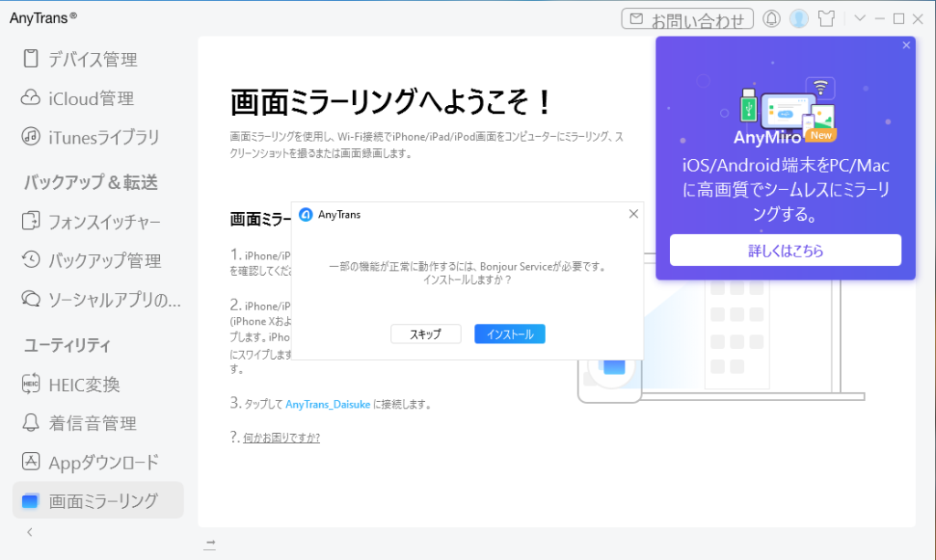Click the ソーシャルアプリ chat bubble icon
936x560 pixels.
(30, 298)
